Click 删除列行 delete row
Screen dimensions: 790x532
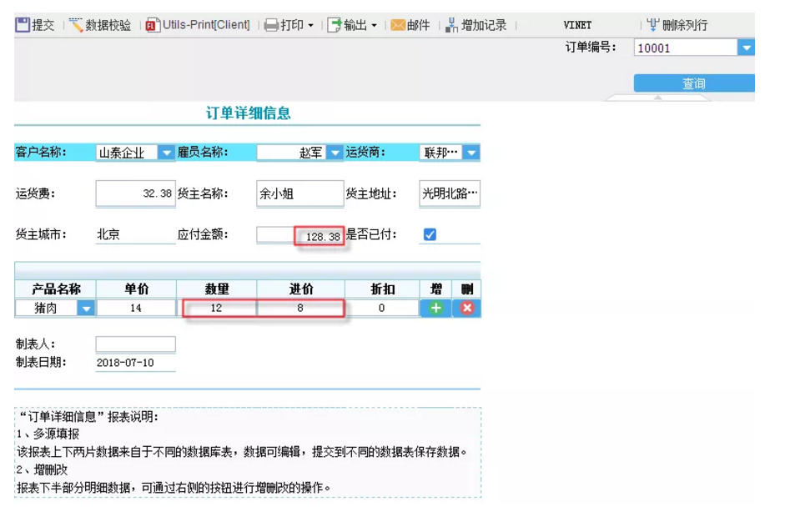677,25
